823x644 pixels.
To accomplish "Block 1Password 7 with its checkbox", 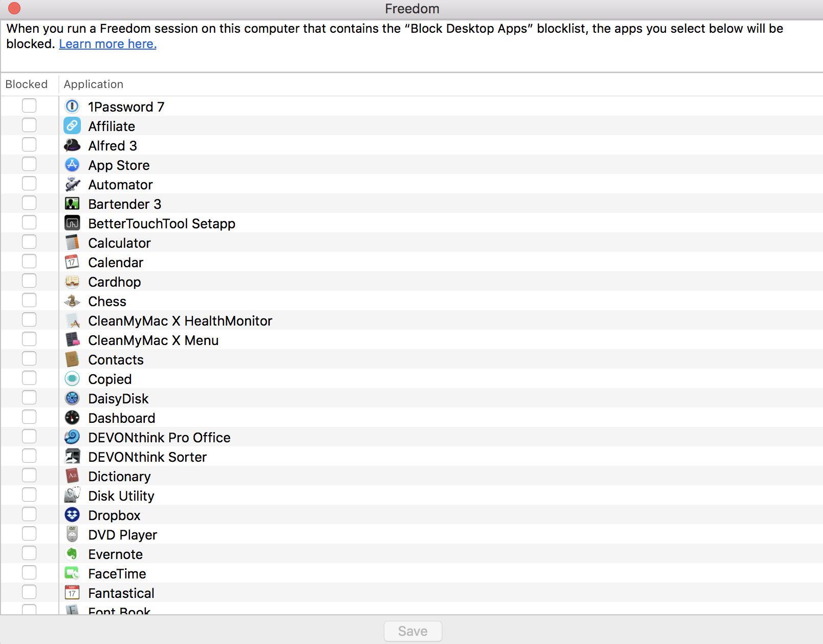I will (29, 105).
